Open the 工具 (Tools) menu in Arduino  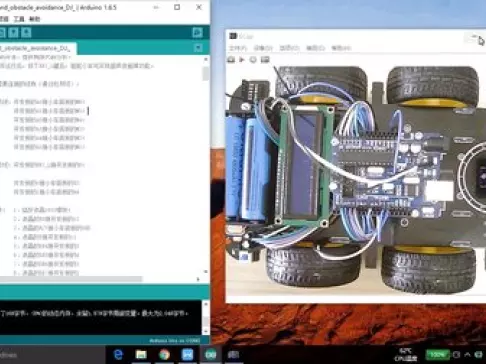[19, 19]
